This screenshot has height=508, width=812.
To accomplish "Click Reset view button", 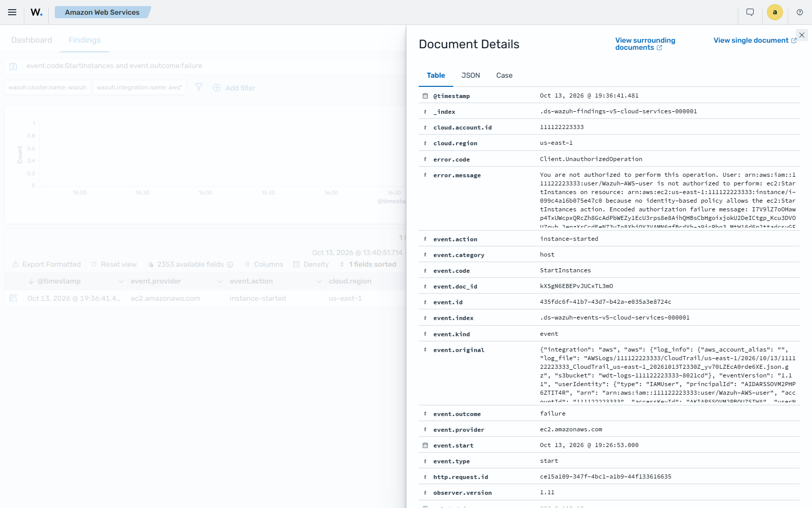I will tap(114, 265).
